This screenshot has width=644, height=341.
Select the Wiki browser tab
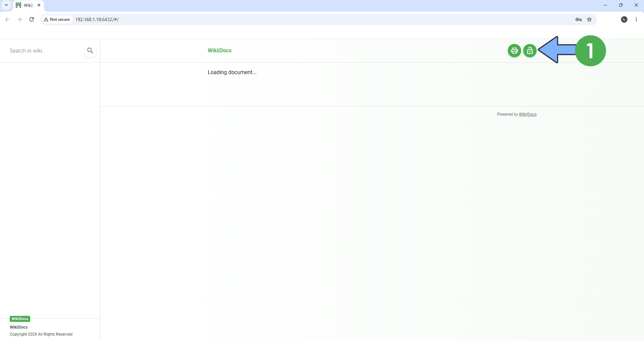tap(29, 5)
